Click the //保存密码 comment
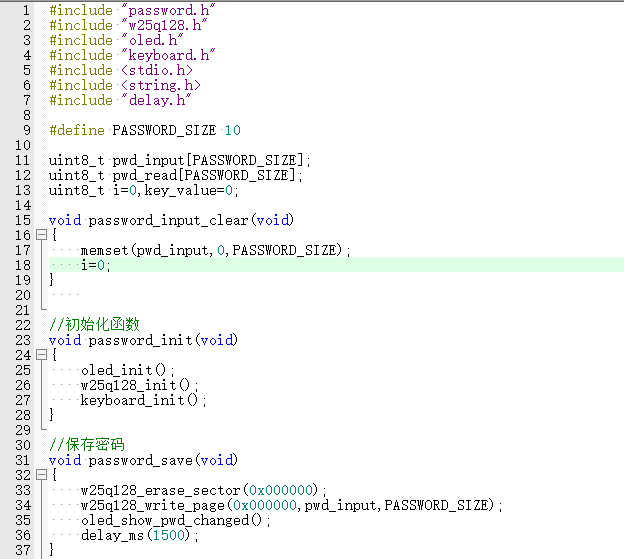 pos(87,445)
